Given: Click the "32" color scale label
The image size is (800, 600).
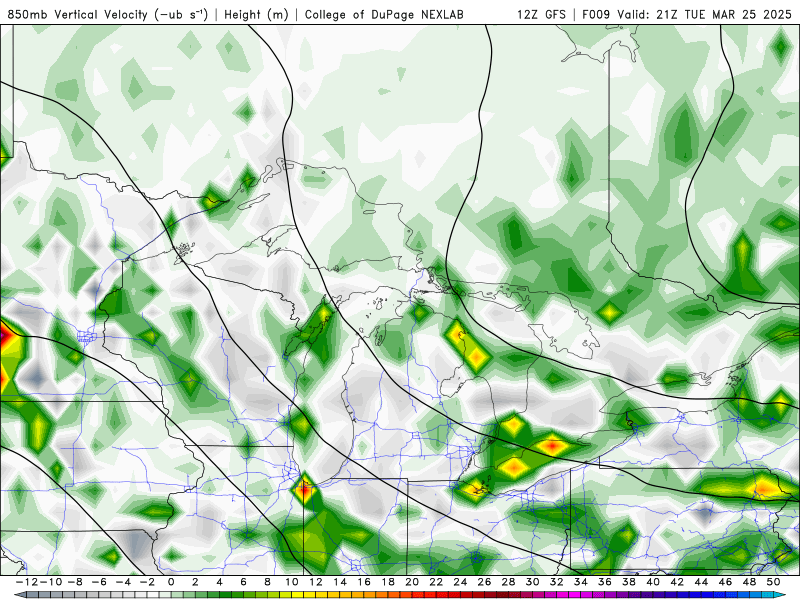Looking at the screenshot, I should coord(557,582).
